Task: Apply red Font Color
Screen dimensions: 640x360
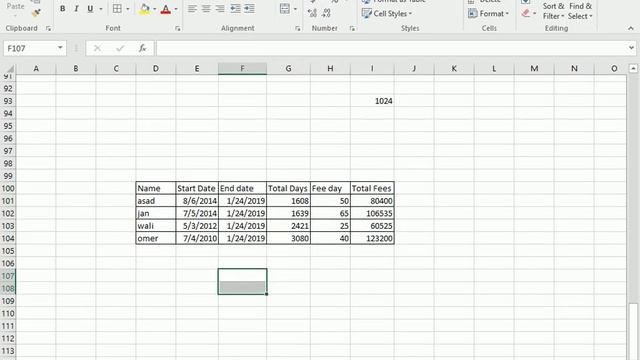Action: 166,9
